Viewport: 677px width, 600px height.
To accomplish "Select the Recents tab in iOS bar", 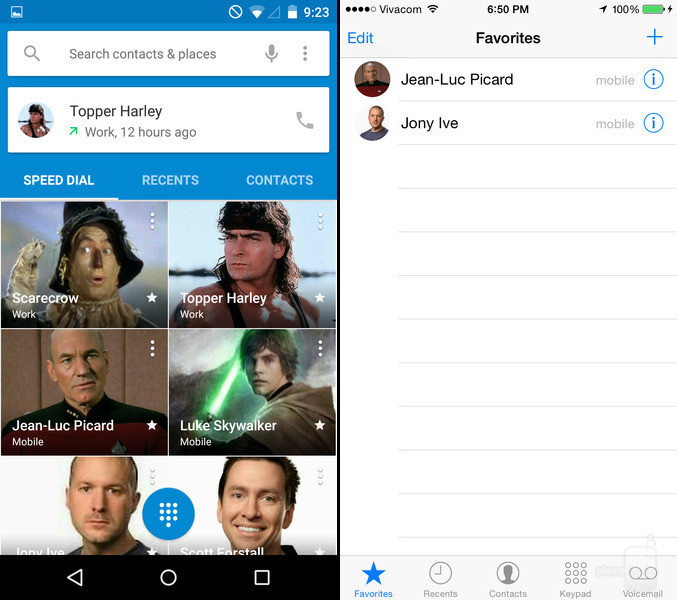I will pos(440,580).
